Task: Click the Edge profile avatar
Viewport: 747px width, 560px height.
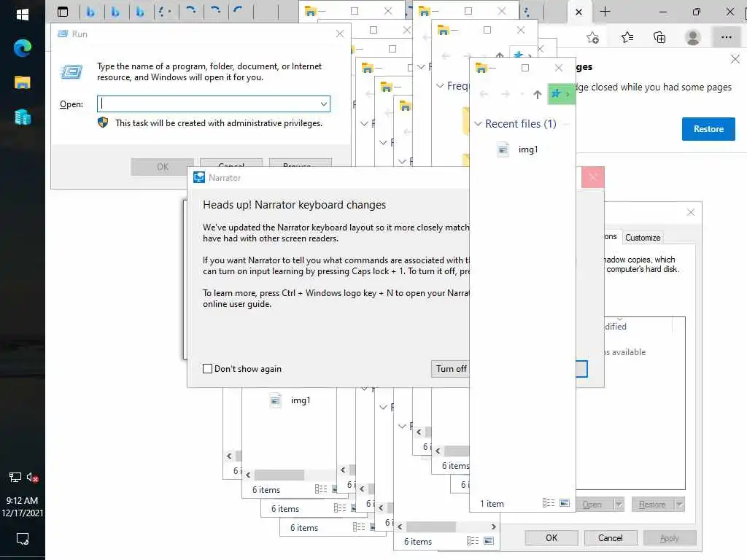Action: (x=693, y=37)
